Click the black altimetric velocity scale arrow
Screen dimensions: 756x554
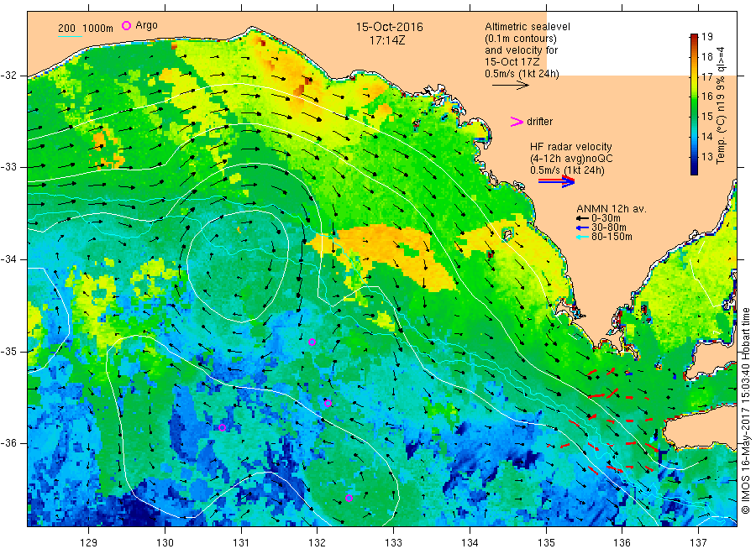pyautogui.click(x=510, y=86)
